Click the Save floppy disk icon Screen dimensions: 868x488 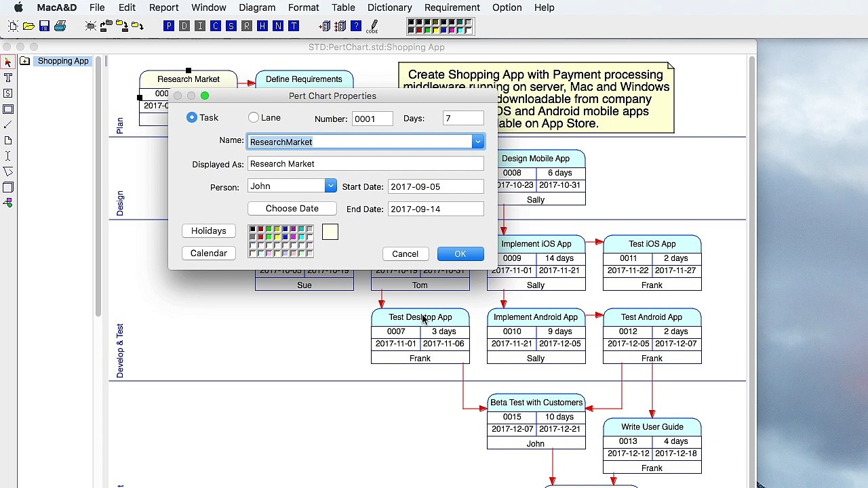pyautogui.click(x=44, y=26)
